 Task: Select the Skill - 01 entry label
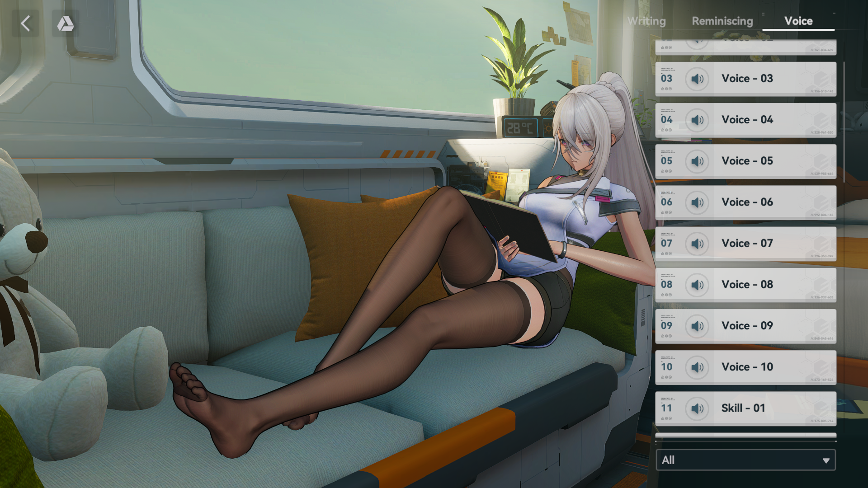point(743,408)
